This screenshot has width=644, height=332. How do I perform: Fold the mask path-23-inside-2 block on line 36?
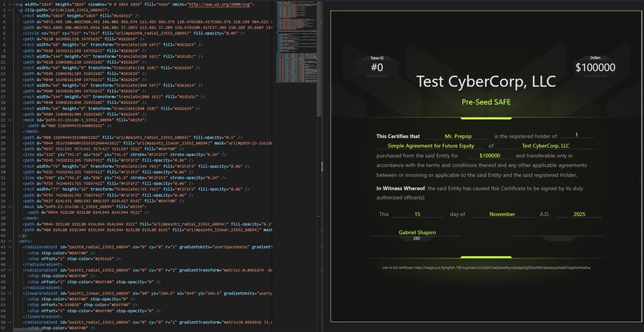click(11, 207)
